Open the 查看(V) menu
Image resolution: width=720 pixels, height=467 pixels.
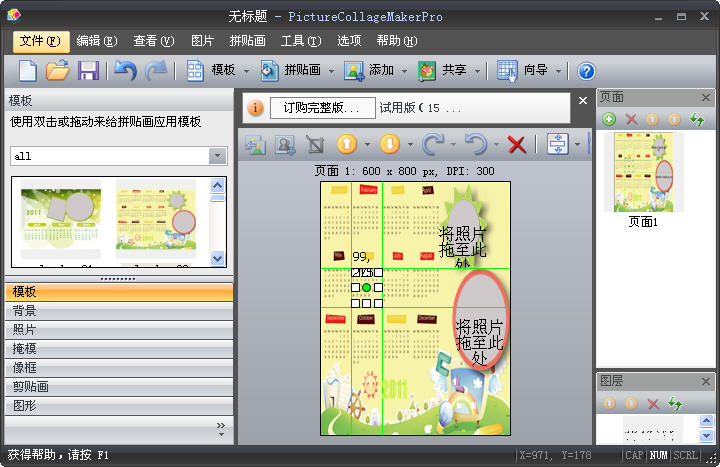[x=154, y=41]
